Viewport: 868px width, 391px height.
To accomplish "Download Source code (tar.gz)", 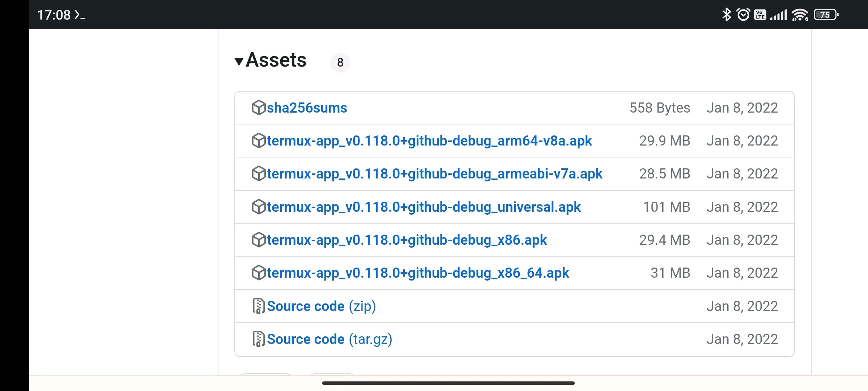I will [329, 339].
